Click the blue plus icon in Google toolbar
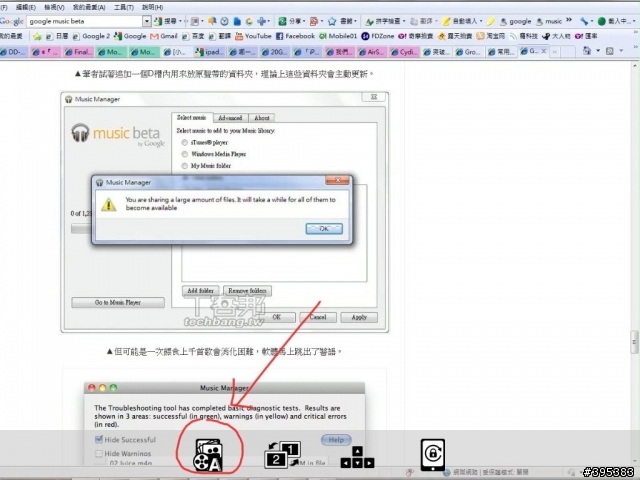640x480 pixels. click(261, 21)
